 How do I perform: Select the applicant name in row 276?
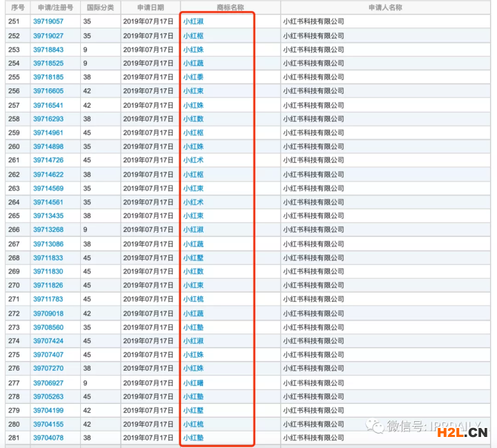pyautogui.click(x=313, y=369)
